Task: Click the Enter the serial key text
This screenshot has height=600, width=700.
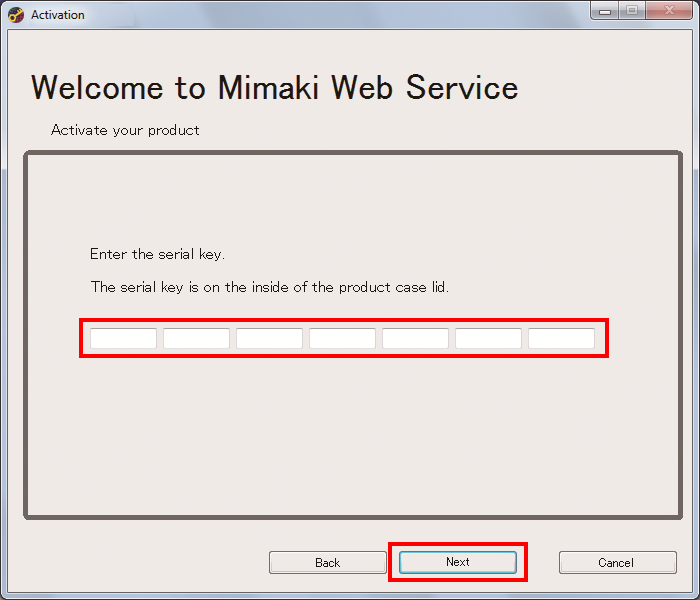Action: pos(157,254)
